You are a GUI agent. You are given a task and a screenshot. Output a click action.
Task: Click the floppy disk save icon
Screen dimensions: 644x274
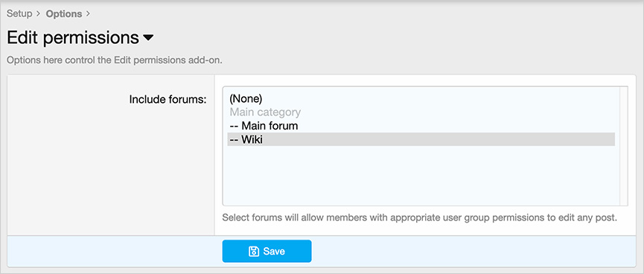[253, 251]
